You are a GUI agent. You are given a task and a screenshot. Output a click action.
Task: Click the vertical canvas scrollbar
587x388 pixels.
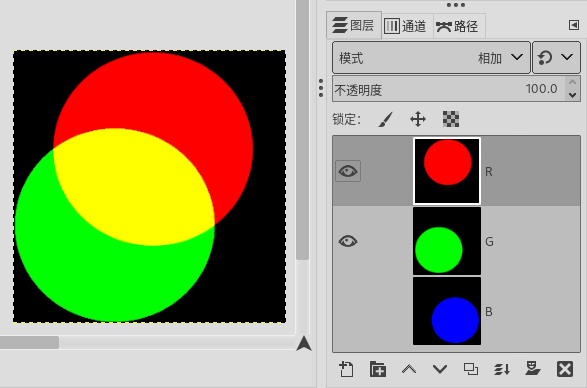(302, 130)
